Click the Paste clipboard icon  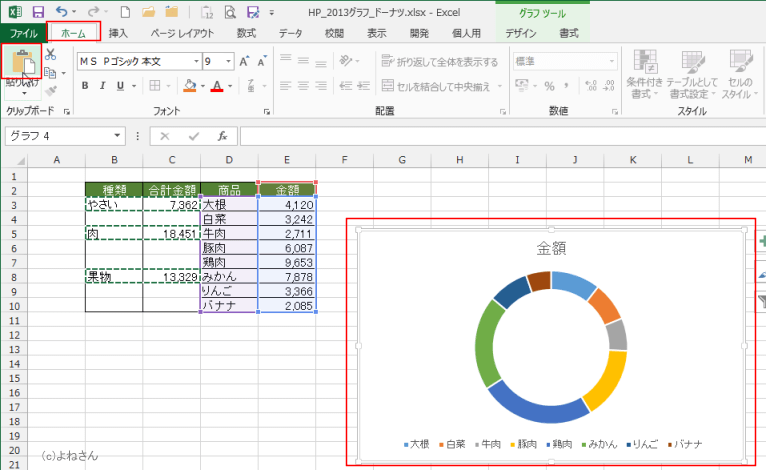tap(20, 62)
